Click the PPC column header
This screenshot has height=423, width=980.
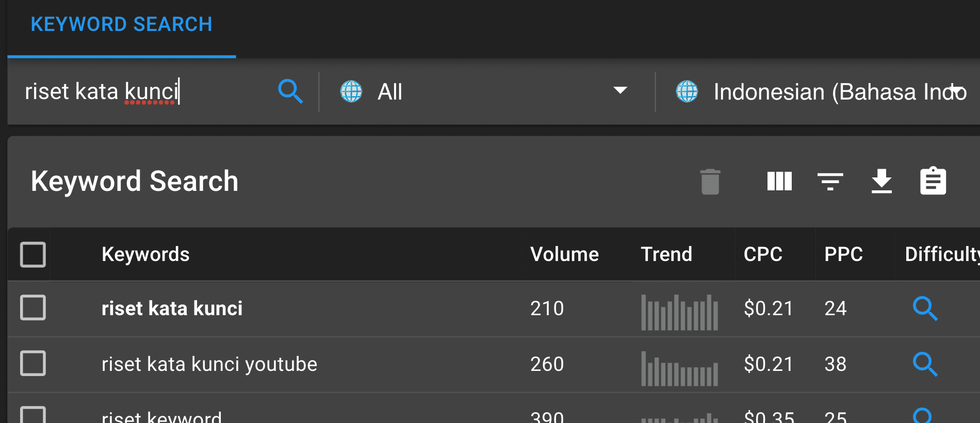pos(843,254)
